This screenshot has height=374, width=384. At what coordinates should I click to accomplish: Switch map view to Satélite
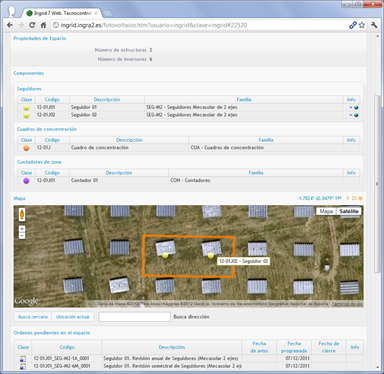[x=349, y=211]
